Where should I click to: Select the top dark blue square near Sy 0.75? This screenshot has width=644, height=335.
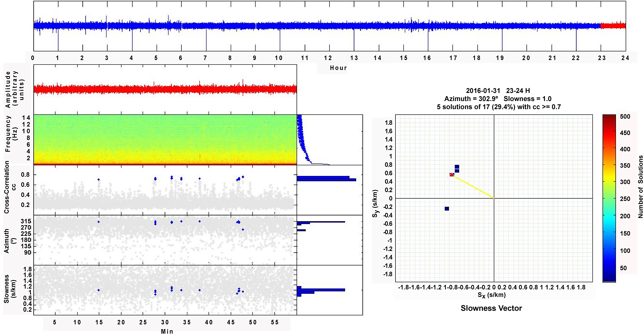[457, 167]
